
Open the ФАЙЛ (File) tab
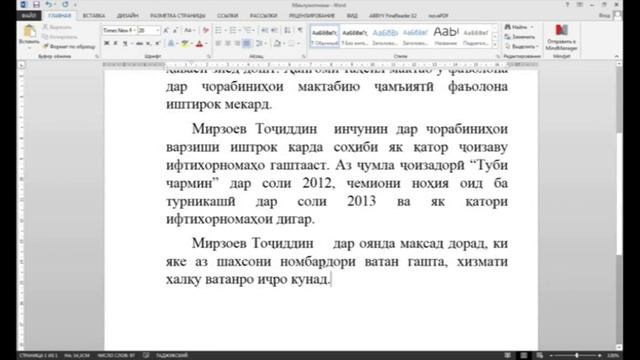[x=29, y=16]
